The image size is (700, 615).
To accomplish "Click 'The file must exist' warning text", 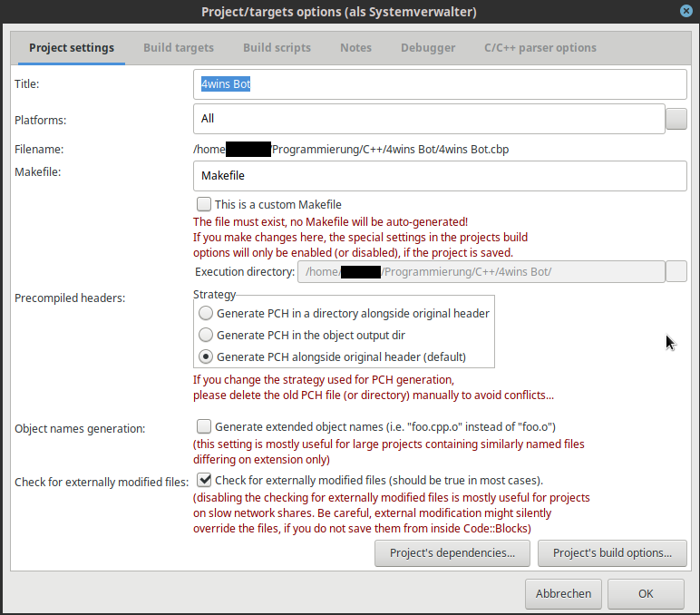I will [330, 222].
